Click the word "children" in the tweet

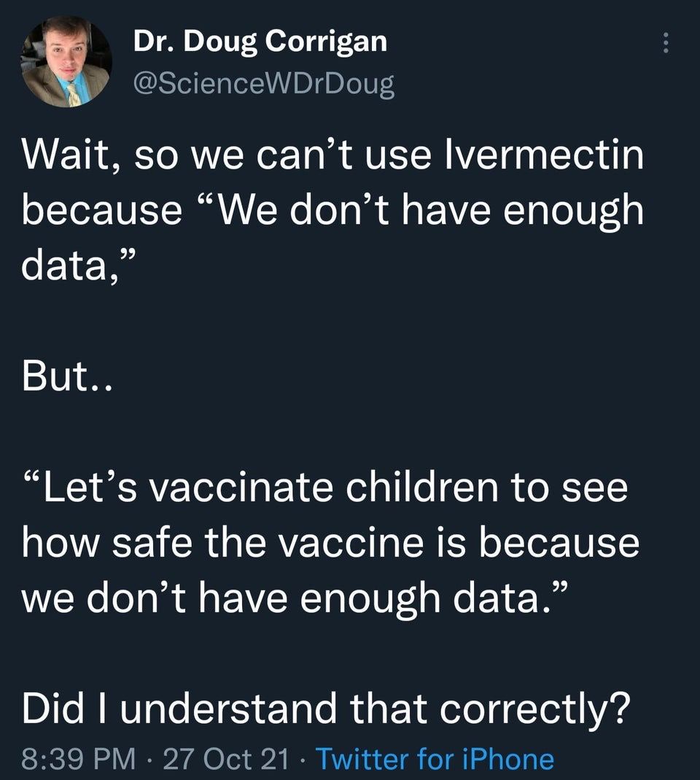click(433, 488)
